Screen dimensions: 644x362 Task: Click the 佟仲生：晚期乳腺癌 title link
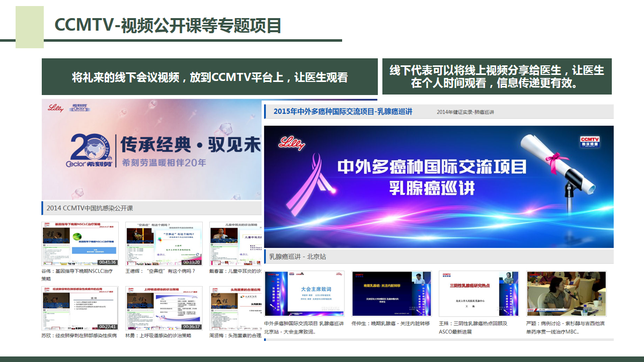(390, 324)
